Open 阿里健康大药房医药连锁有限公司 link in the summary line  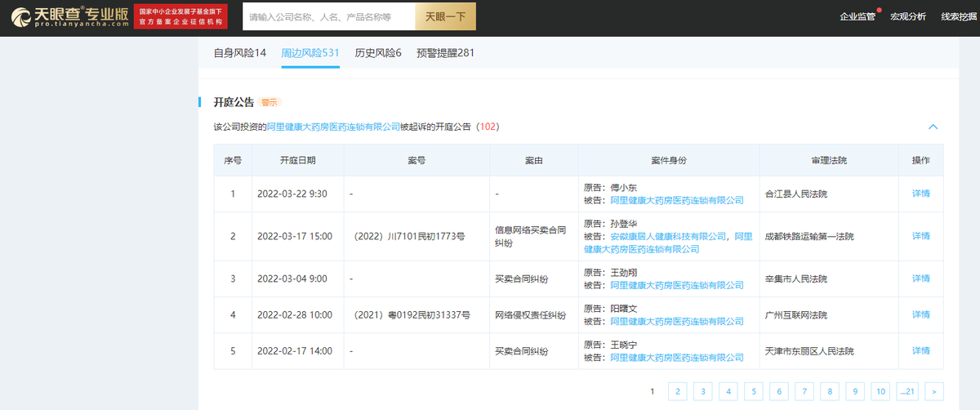coord(333,127)
